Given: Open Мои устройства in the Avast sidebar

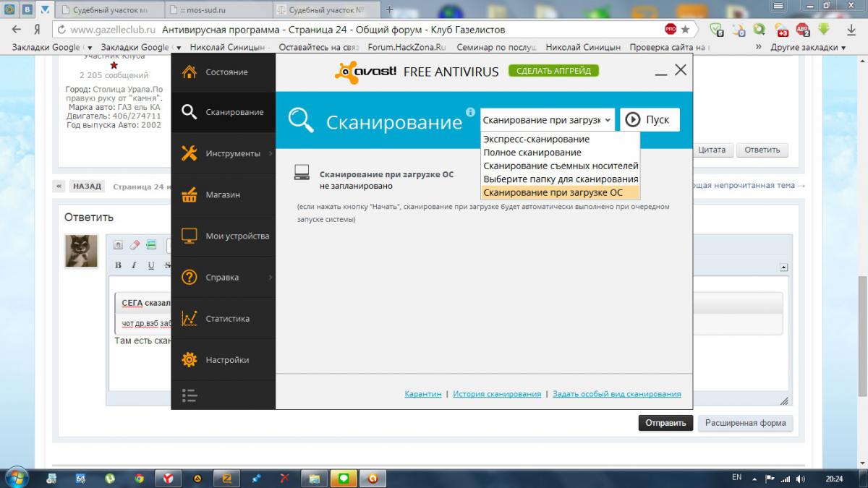Looking at the screenshot, I should (224, 236).
